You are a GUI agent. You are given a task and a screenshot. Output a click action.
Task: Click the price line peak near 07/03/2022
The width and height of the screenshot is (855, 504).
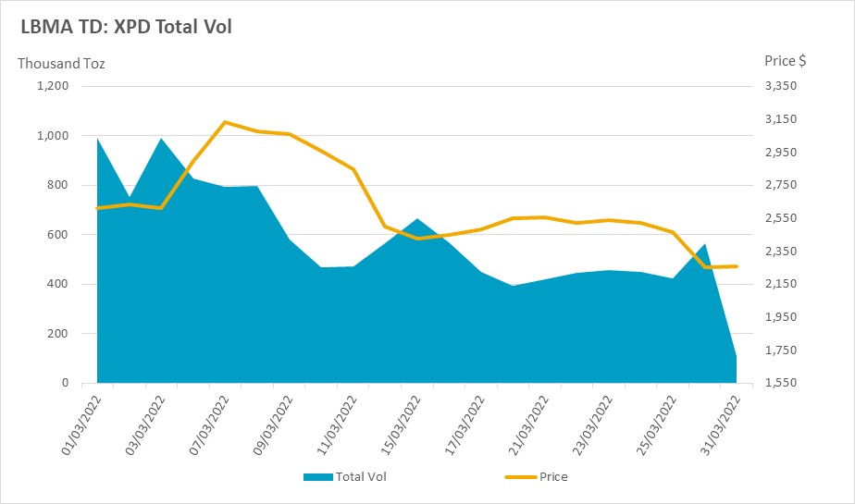[225, 122]
